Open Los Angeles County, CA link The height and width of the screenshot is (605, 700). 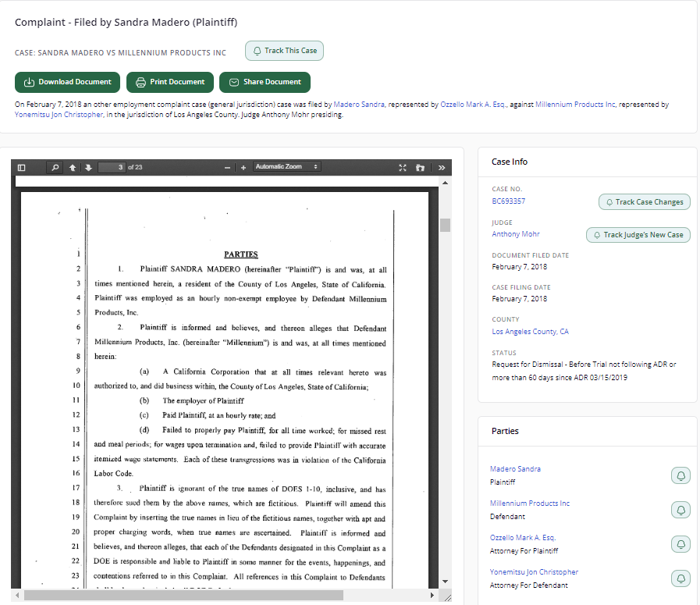(531, 331)
